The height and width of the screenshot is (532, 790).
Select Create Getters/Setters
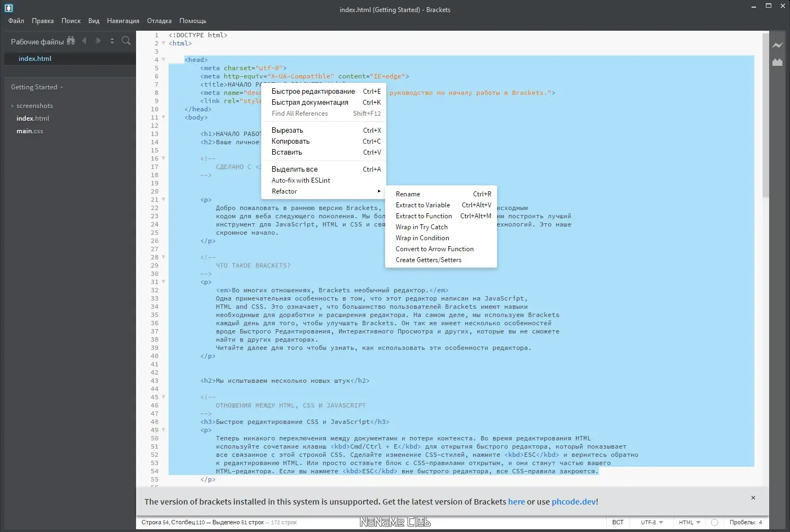(441, 260)
